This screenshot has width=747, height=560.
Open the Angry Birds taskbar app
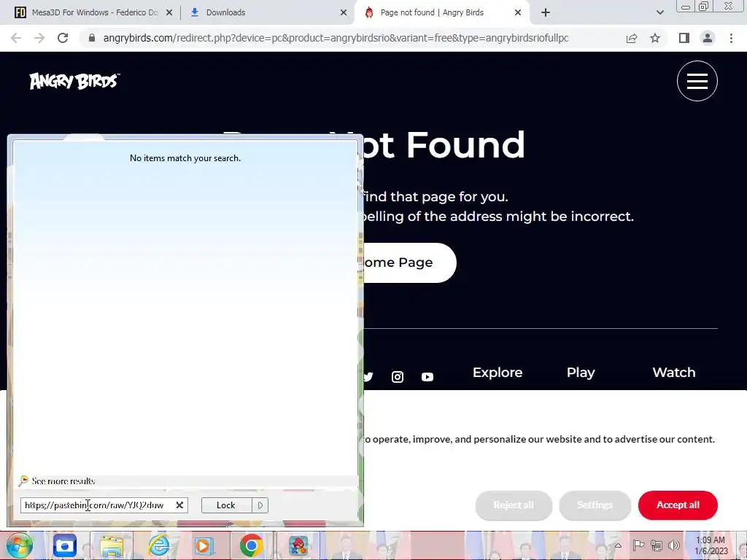pyautogui.click(x=298, y=545)
